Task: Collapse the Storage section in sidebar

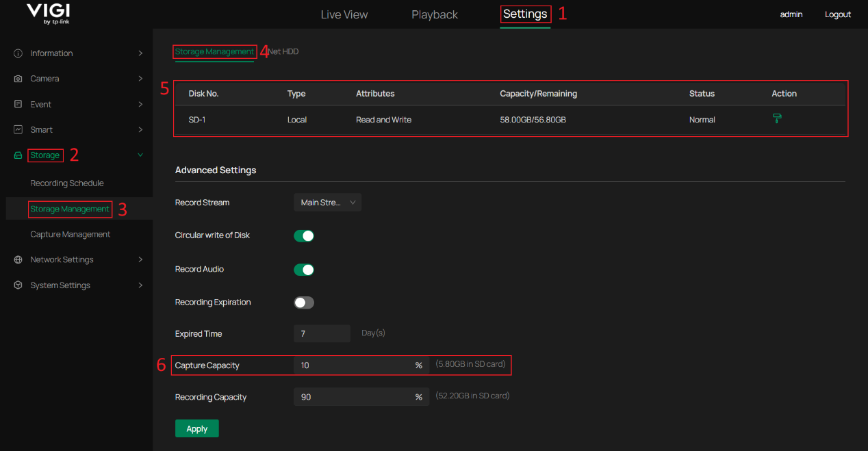Action: click(x=140, y=155)
